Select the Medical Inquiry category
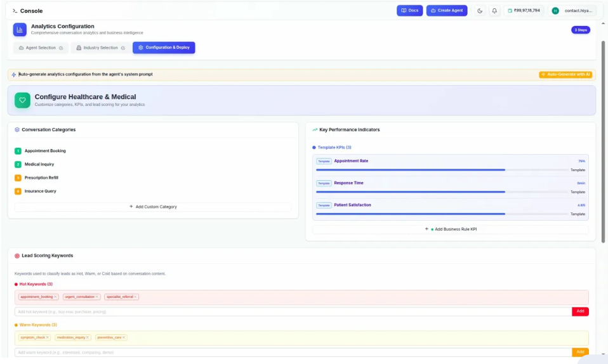 coord(39,164)
